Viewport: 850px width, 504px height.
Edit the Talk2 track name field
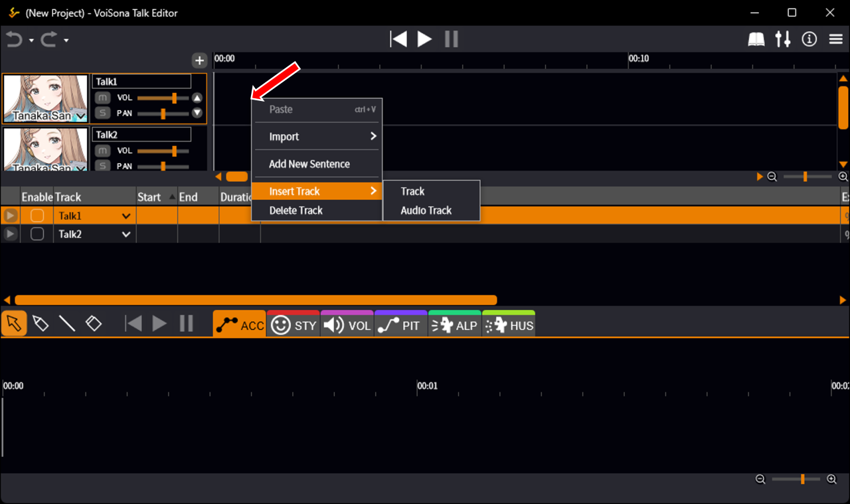pyautogui.click(x=141, y=135)
